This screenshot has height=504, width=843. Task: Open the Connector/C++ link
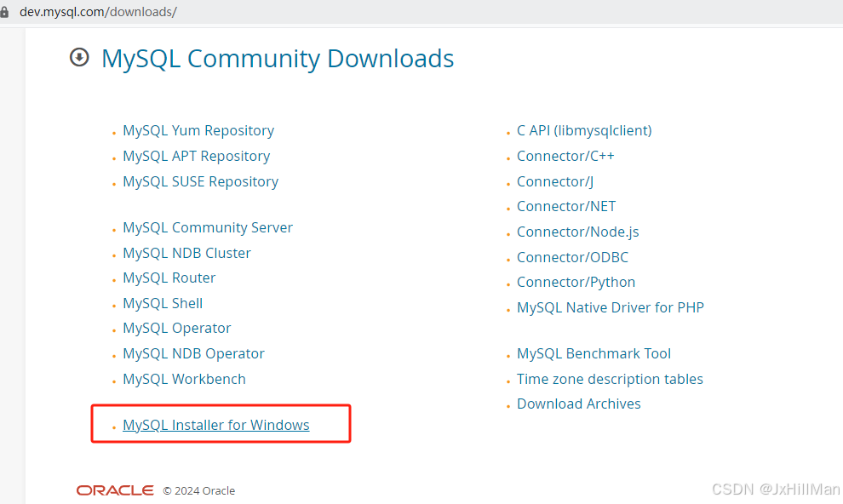coord(565,157)
